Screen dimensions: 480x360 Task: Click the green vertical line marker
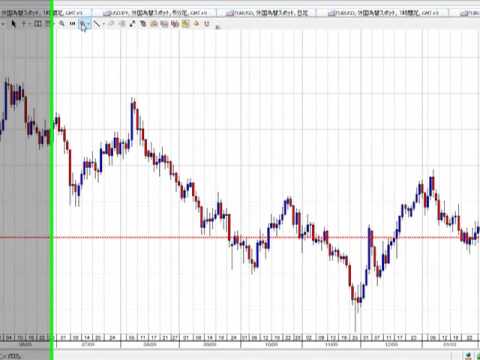point(52,180)
